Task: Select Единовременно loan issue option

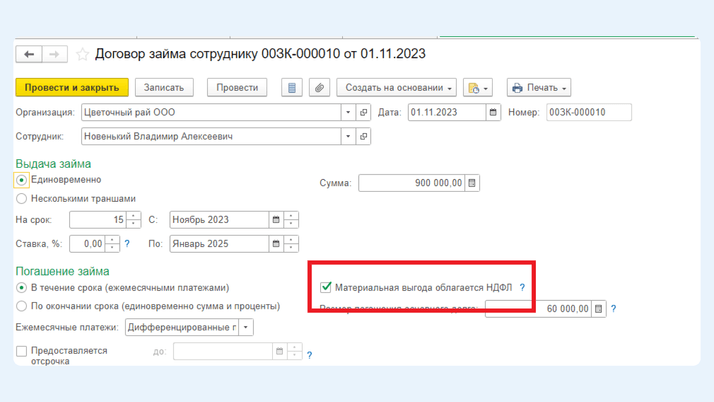Action: (21, 180)
